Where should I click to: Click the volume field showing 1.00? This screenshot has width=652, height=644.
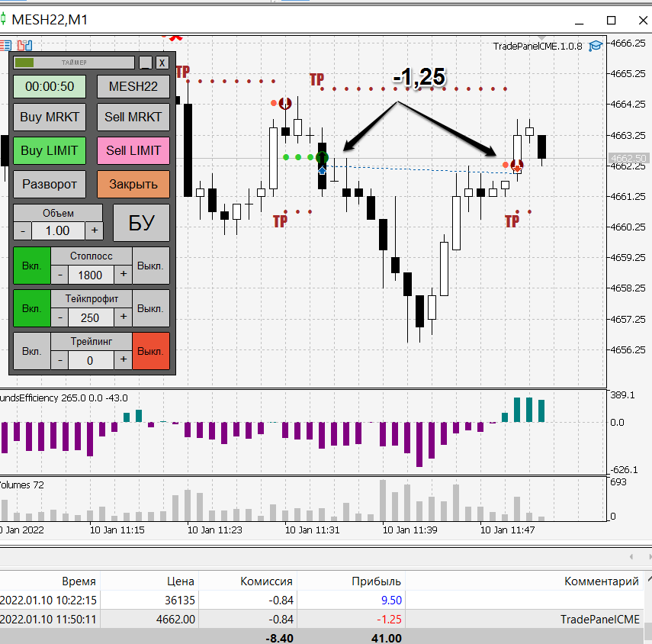[x=58, y=231]
